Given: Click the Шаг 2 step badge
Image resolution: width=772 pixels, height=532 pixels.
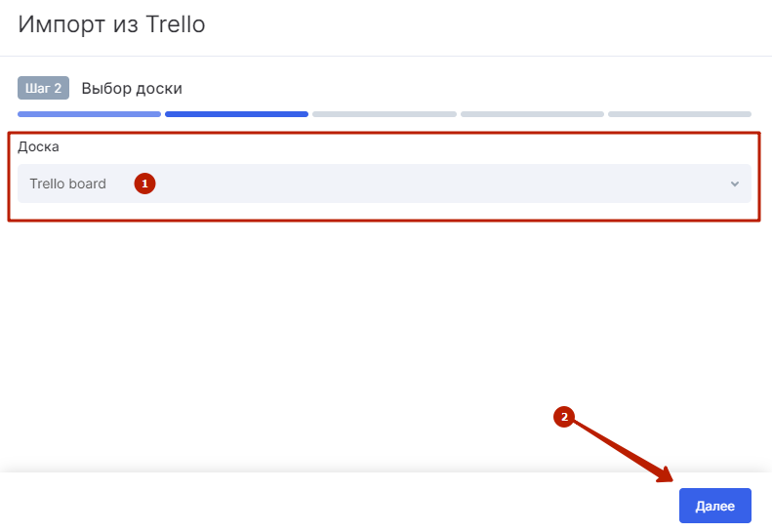Looking at the screenshot, I should click(43, 88).
